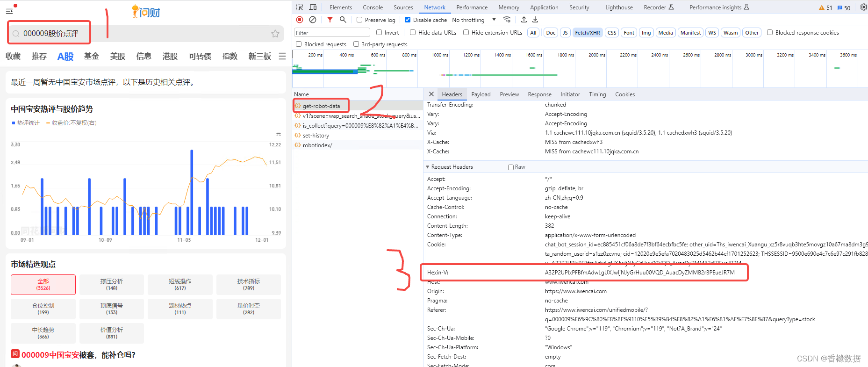Open DevTools settings gear

(x=863, y=7)
